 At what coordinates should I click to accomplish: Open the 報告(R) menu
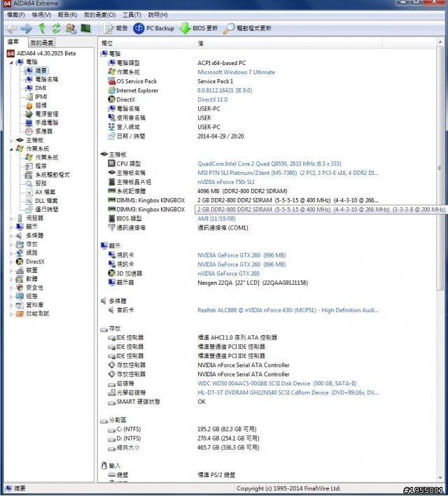coord(67,15)
